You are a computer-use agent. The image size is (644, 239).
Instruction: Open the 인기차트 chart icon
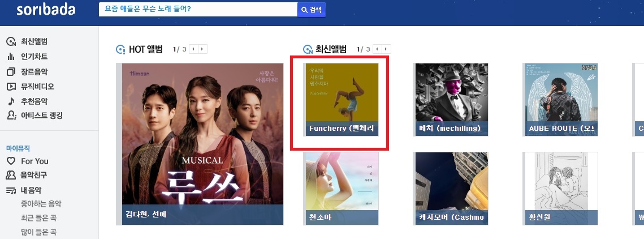point(11,57)
